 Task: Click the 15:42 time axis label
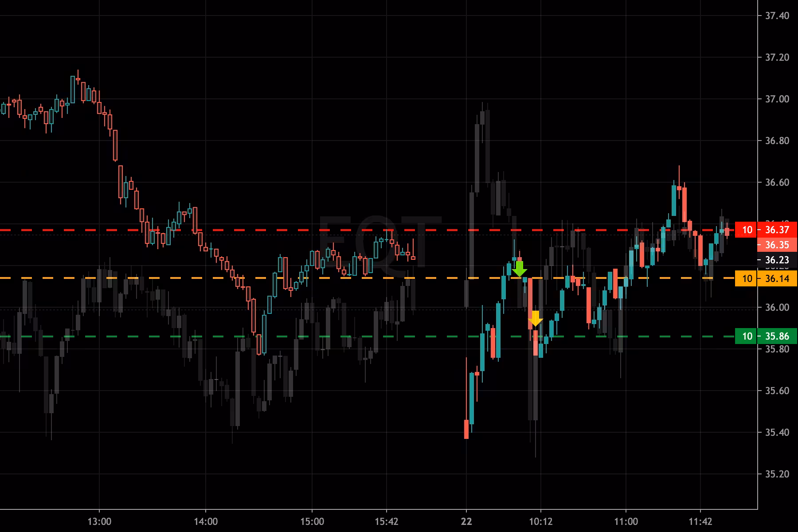[x=386, y=521]
